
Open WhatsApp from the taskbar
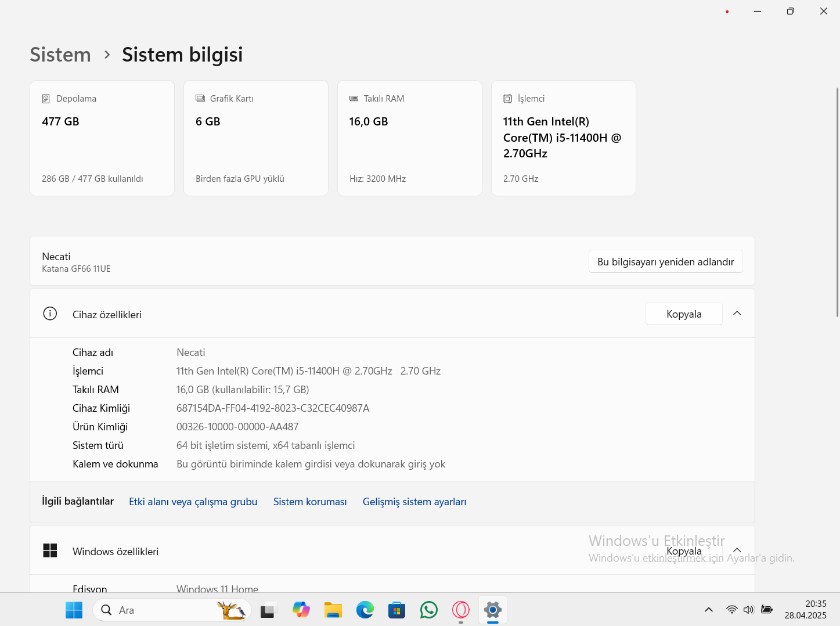coord(428,610)
